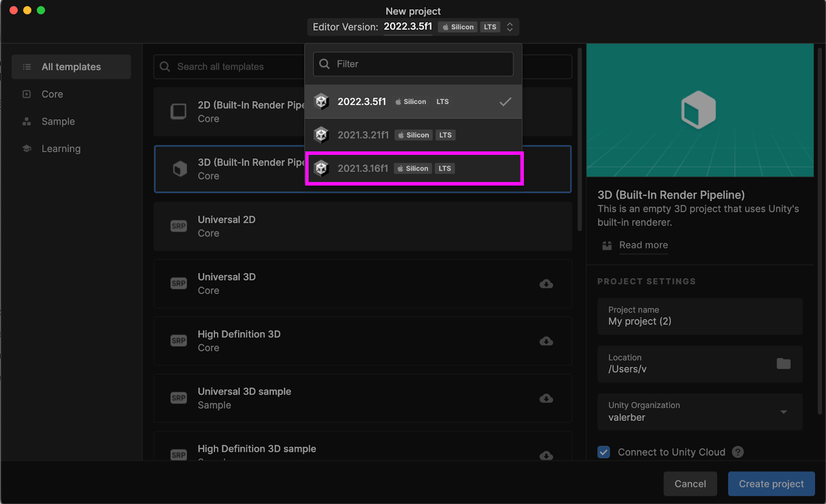Image resolution: width=826 pixels, height=504 pixels.
Task: Click the 3D template preview thumbnail
Action: coord(700,110)
